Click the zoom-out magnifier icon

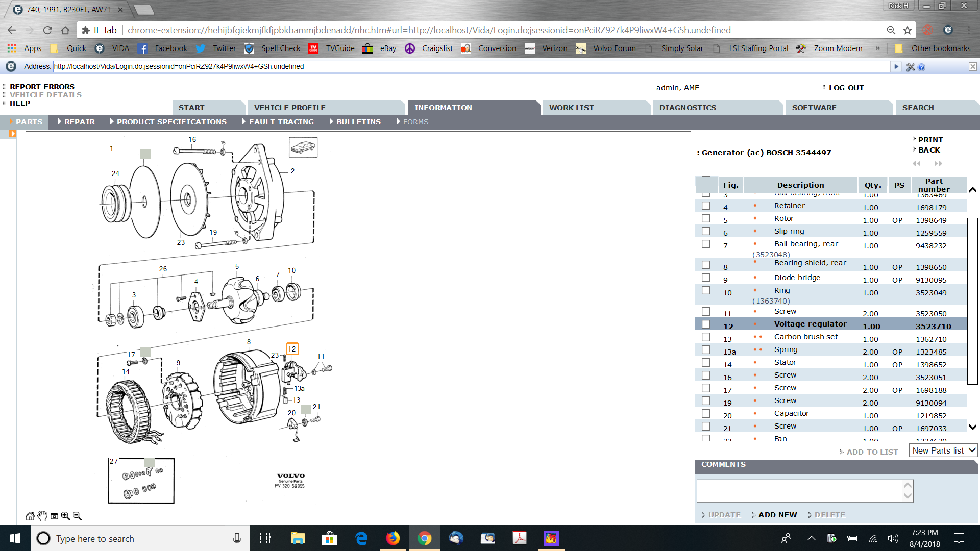78,516
